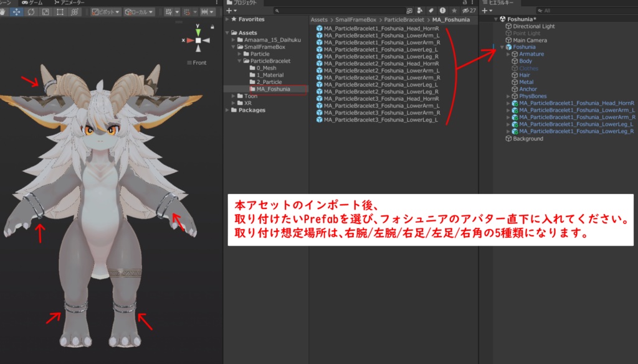The width and height of the screenshot is (638, 364).
Task: Toggle the y-axis handle on scene gizmo
Action: 198,32
